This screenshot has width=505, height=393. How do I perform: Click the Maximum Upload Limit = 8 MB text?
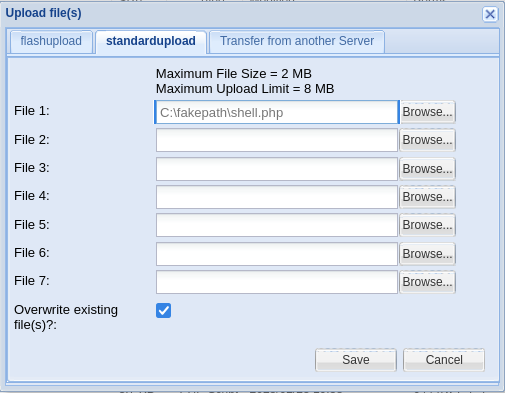[x=245, y=89]
